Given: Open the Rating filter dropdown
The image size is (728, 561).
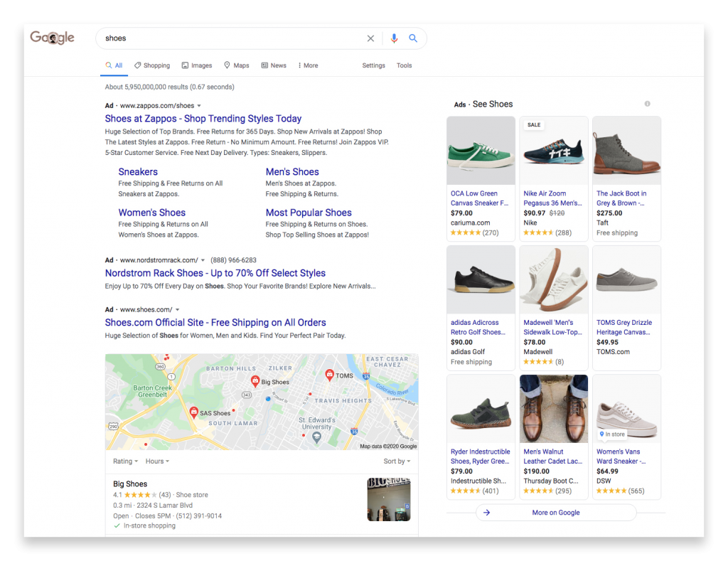Looking at the screenshot, I should (125, 461).
